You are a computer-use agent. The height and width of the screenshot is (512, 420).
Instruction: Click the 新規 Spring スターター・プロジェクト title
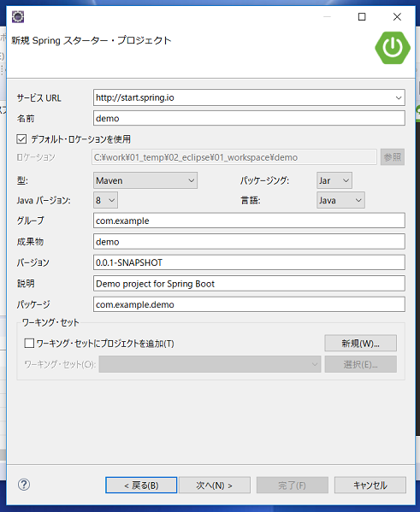(92, 40)
